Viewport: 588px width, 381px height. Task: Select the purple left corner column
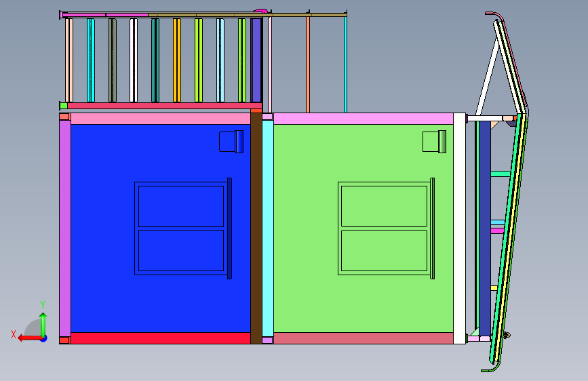65,228
